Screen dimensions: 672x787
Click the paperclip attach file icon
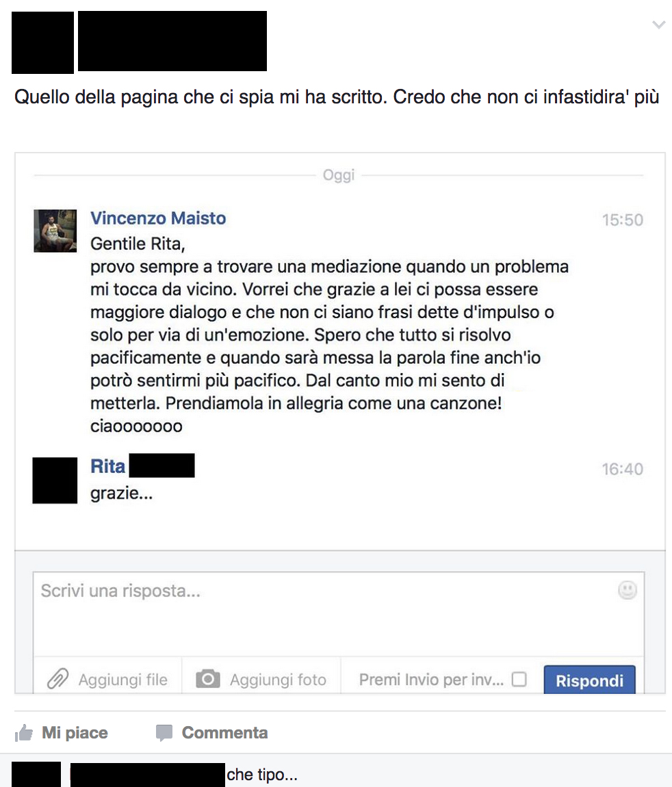[x=57, y=679]
